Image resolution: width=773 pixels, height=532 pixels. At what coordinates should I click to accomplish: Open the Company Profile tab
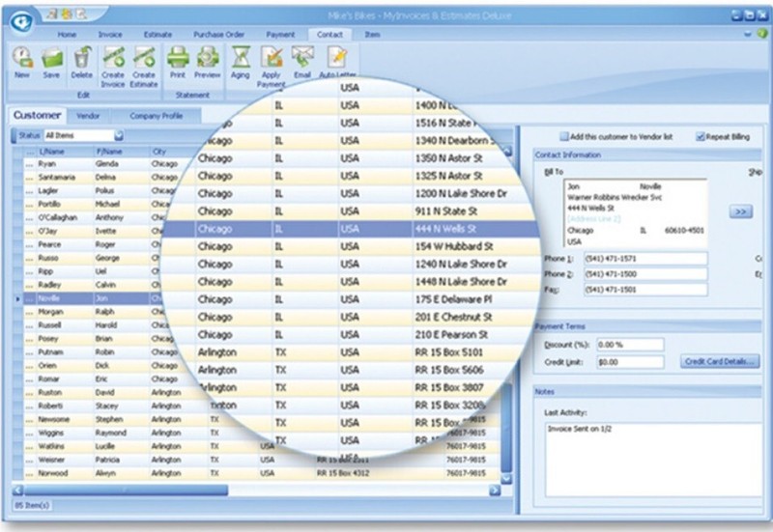pos(157,116)
